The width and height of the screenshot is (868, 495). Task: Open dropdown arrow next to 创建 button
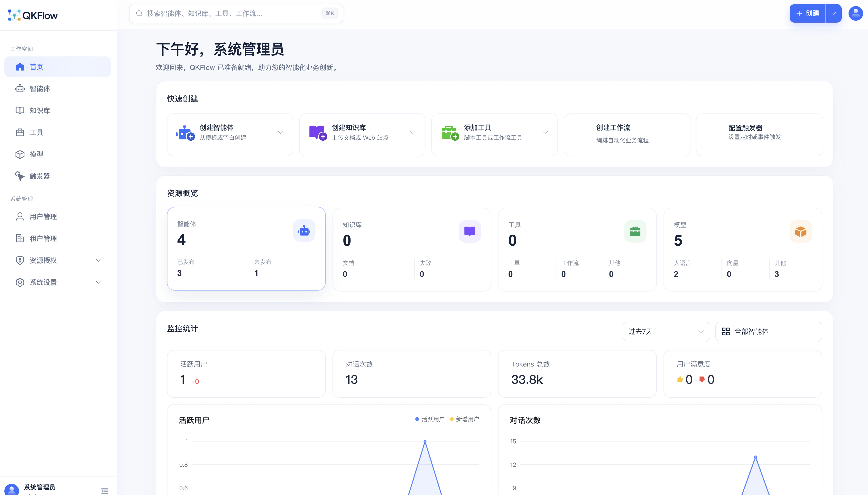833,13
